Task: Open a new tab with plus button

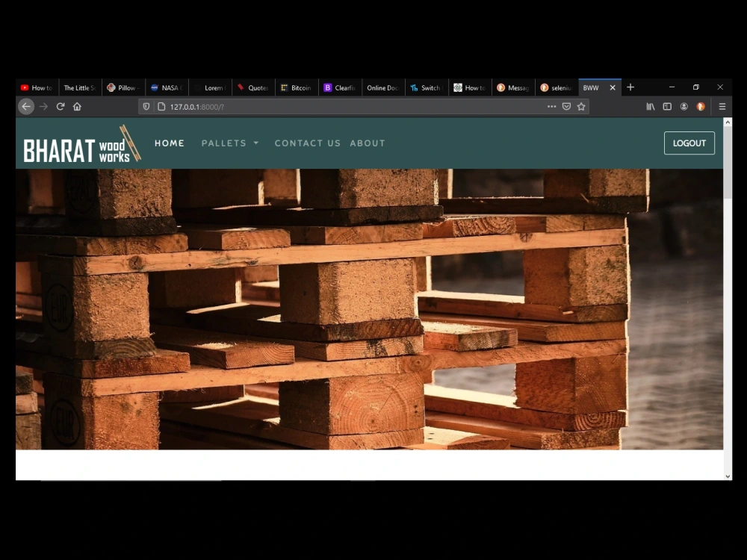Action: pyautogui.click(x=630, y=87)
